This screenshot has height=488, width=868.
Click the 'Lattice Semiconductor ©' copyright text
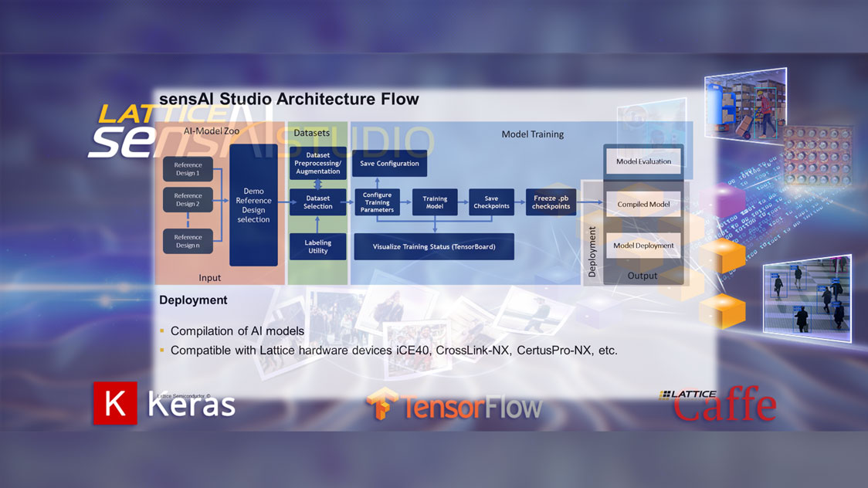(x=184, y=396)
